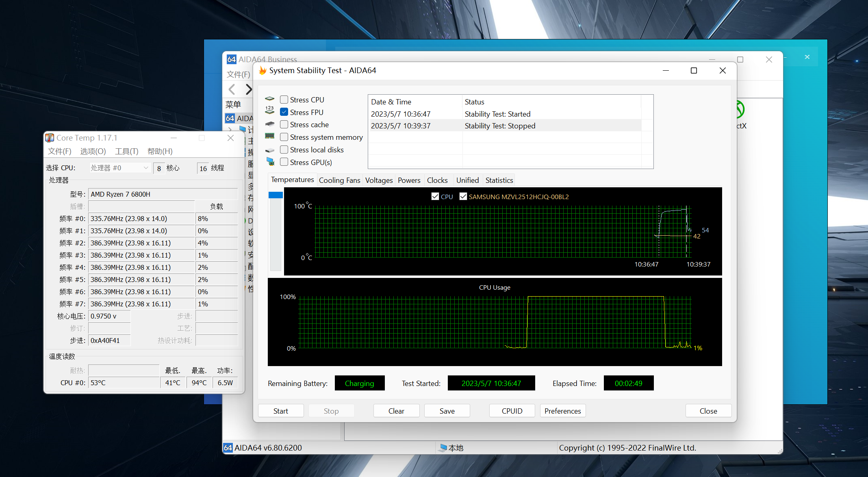
Task: Click the Elapsed Time 00:02:49 display
Action: (x=628, y=383)
